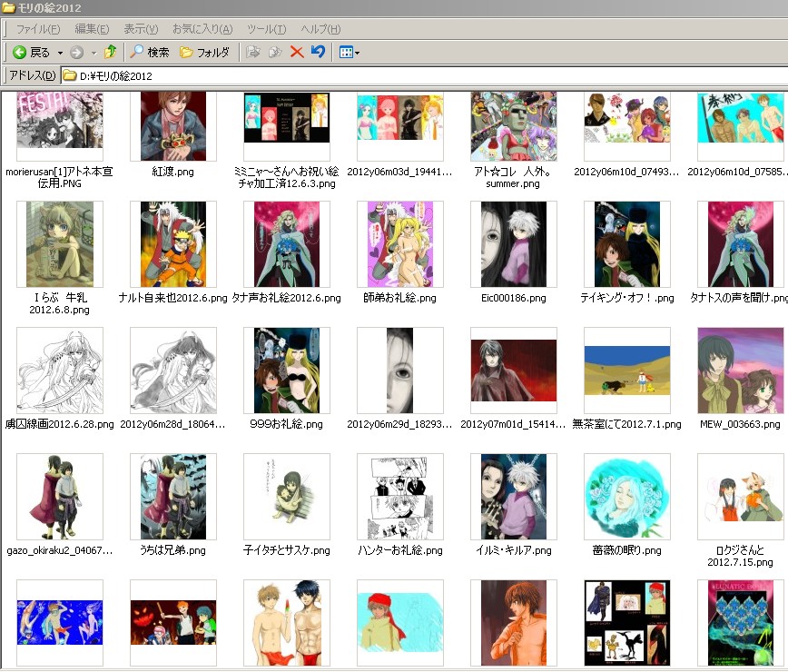Screen dimensions: 788x672
Task: Click file name label MEW_003663.png
Action: point(740,424)
